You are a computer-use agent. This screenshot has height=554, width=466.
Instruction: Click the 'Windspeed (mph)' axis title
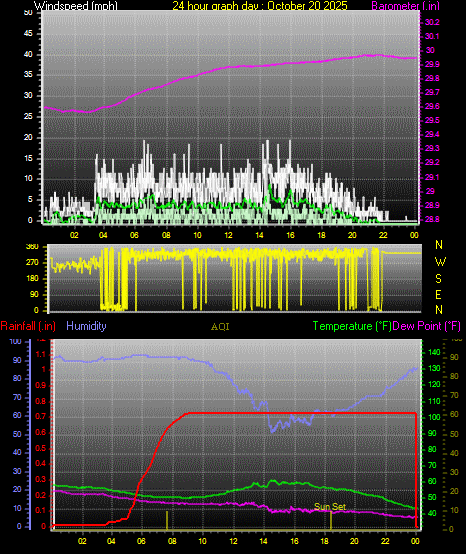(76, 6)
